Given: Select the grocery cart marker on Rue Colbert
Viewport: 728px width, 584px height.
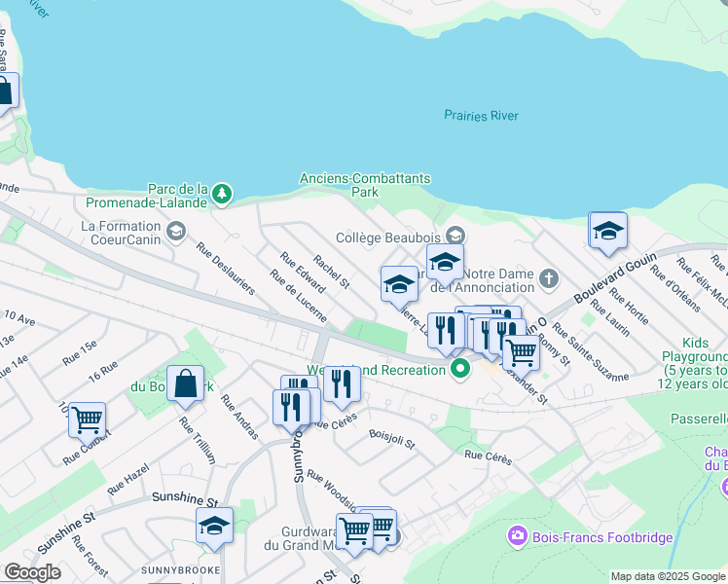Looking at the screenshot, I should pyautogui.click(x=88, y=421).
